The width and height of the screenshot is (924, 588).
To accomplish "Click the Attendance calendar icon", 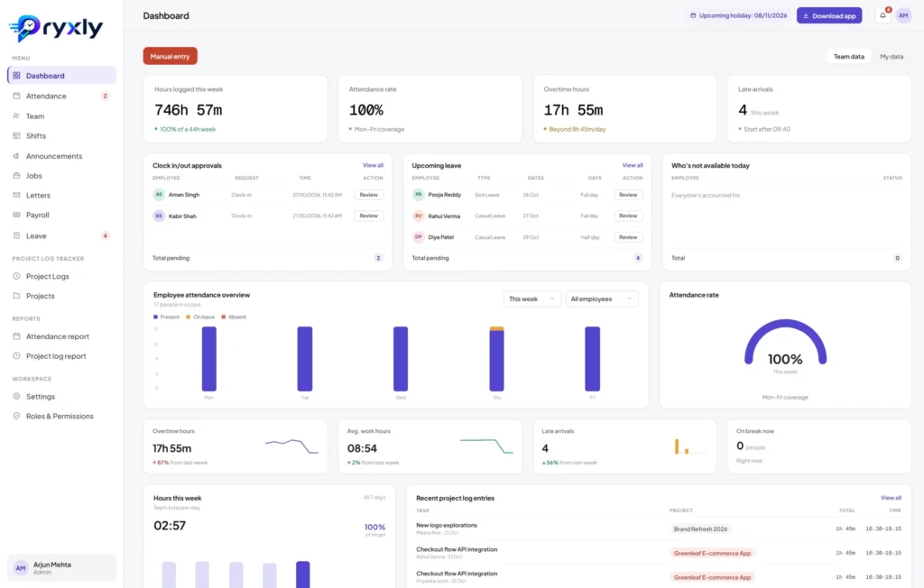I will [16, 96].
